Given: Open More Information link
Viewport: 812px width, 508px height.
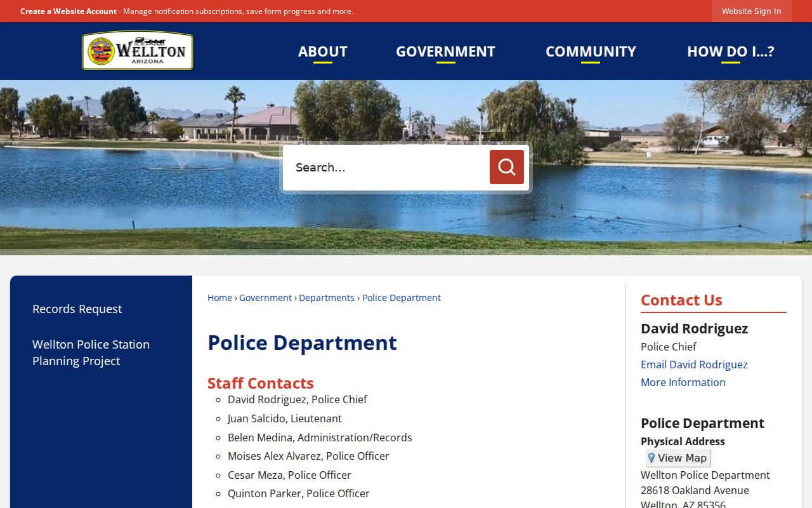Looking at the screenshot, I should tap(683, 382).
